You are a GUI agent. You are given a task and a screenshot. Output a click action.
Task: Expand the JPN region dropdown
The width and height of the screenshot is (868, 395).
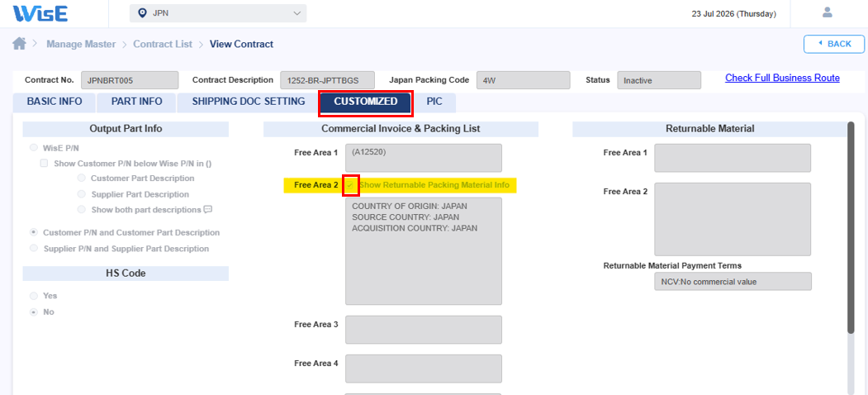(x=217, y=13)
